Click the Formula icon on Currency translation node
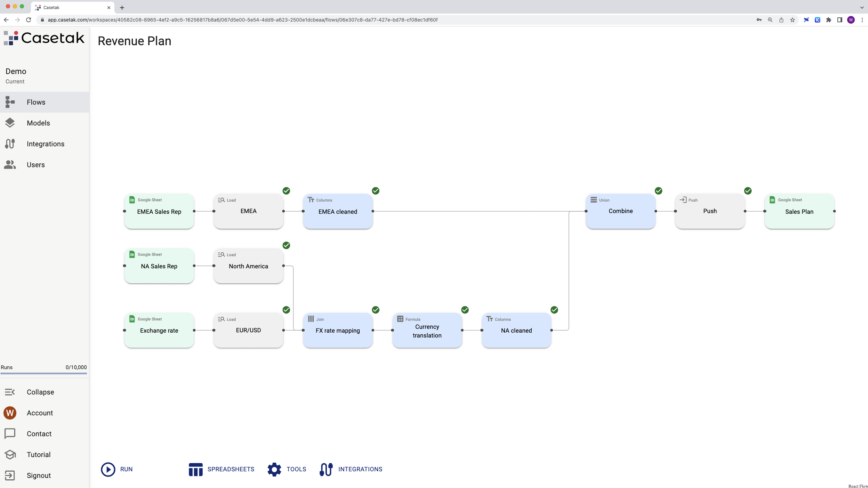 [x=400, y=319]
